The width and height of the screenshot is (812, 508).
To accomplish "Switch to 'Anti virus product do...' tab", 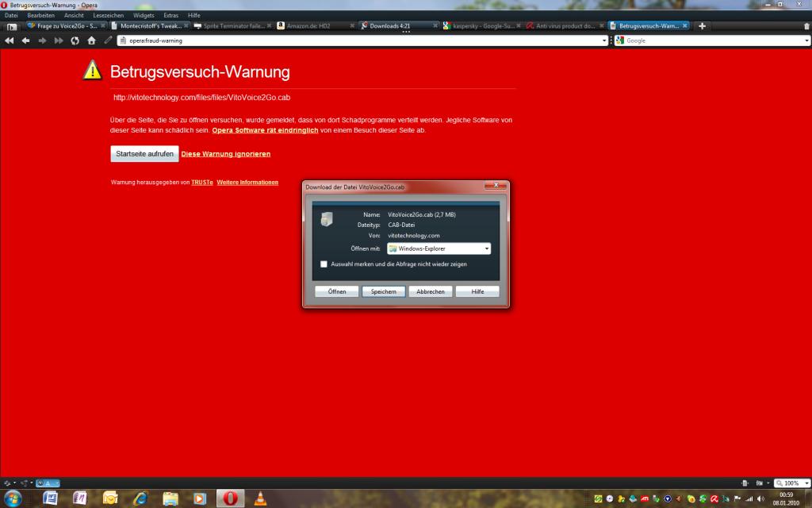I will pyautogui.click(x=565, y=26).
